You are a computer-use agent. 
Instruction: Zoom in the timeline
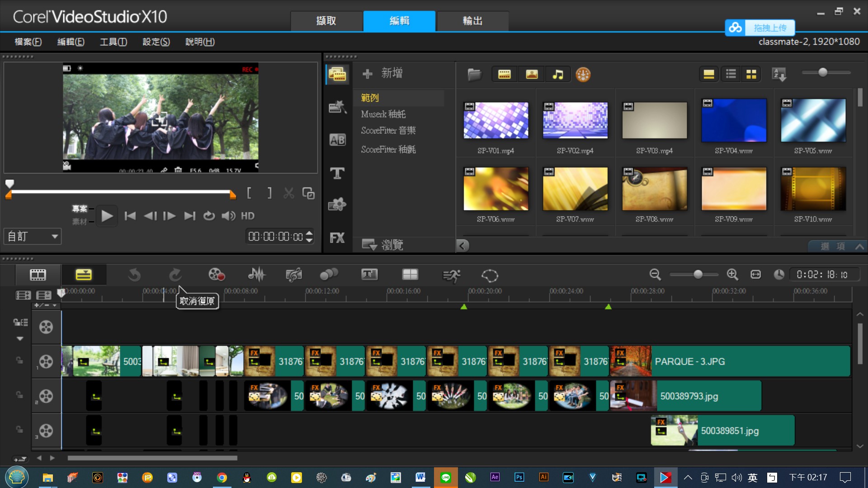pyautogui.click(x=732, y=274)
